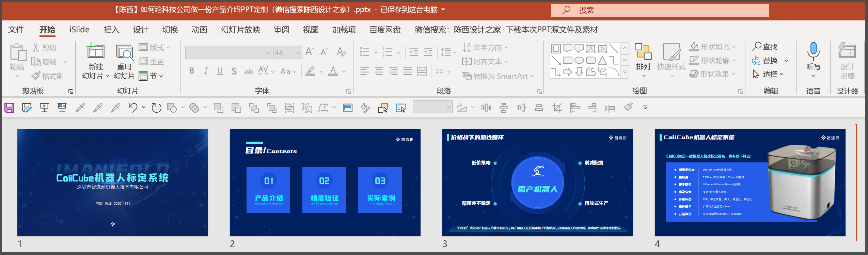Apply the font color A swatch
The image size is (868, 255).
[333, 71]
